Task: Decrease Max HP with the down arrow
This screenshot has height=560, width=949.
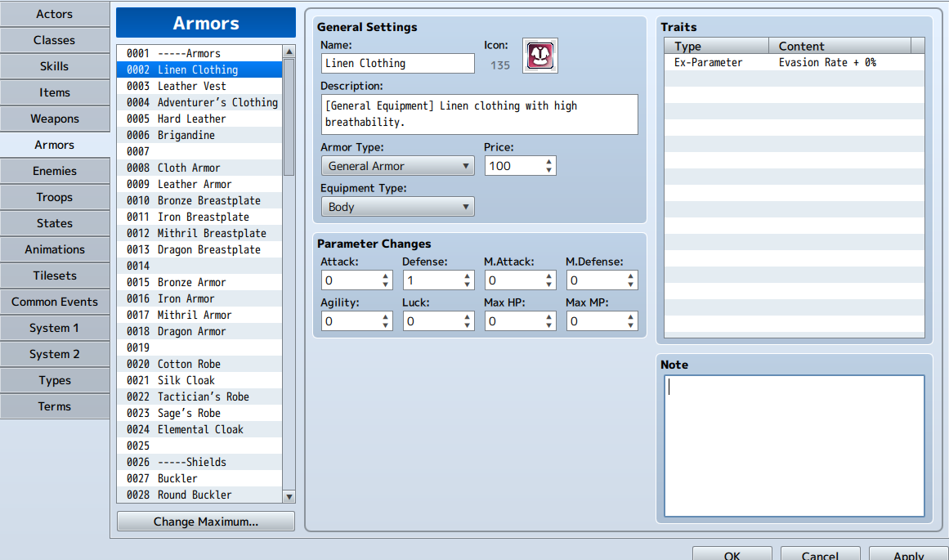Action: (549, 325)
